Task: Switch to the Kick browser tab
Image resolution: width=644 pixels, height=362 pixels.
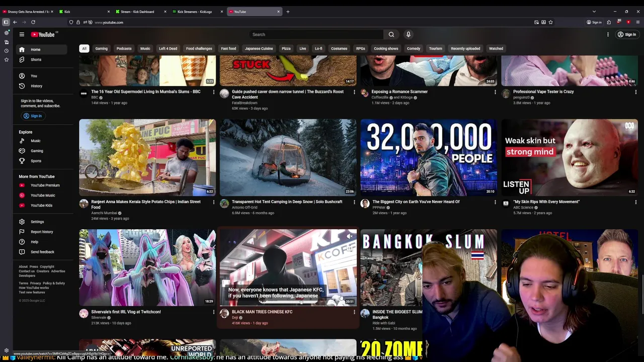Action: click(x=84, y=12)
